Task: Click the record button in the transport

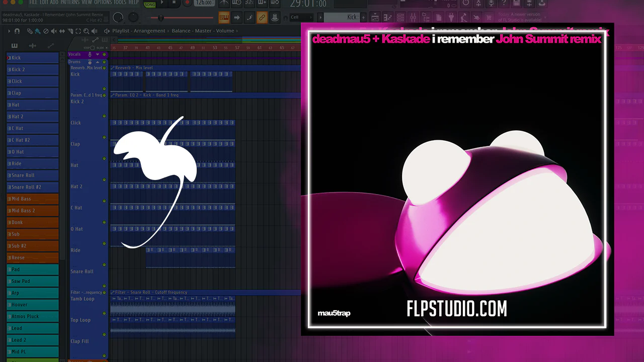Action: [x=187, y=3]
